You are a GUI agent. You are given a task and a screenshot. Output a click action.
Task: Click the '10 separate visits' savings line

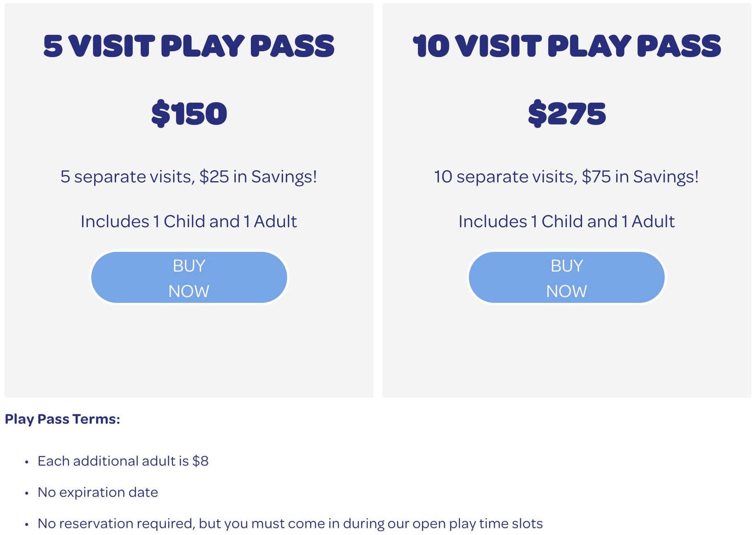(x=566, y=177)
